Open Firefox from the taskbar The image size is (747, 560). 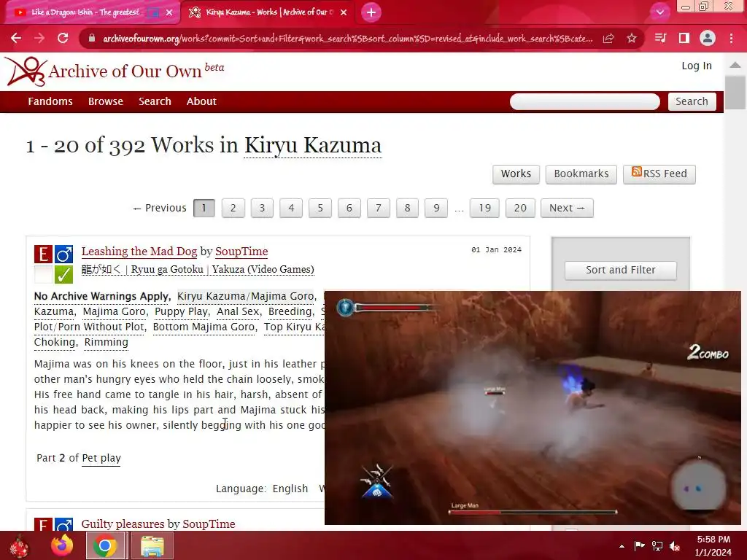pyautogui.click(x=62, y=545)
